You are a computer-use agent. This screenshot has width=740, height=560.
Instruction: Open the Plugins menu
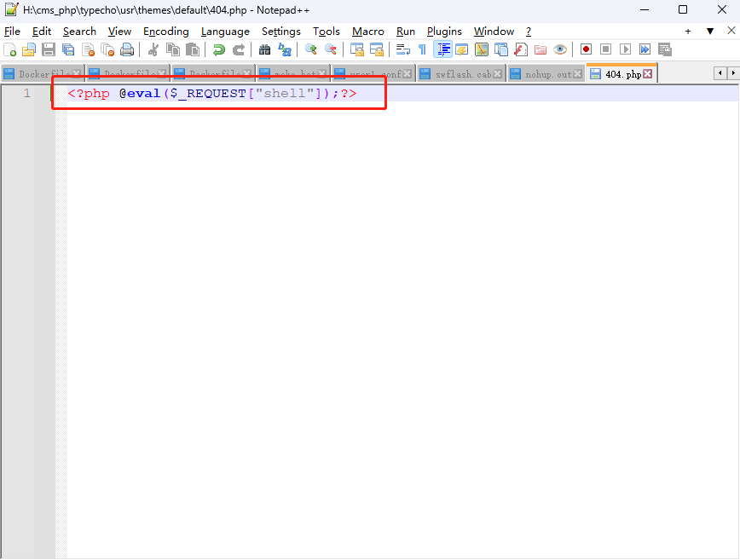pyautogui.click(x=444, y=32)
